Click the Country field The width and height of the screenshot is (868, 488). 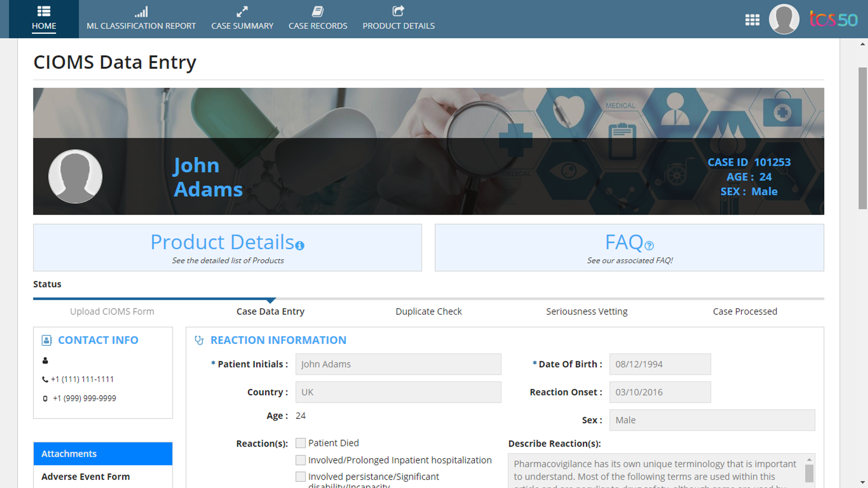click(398, 392)
